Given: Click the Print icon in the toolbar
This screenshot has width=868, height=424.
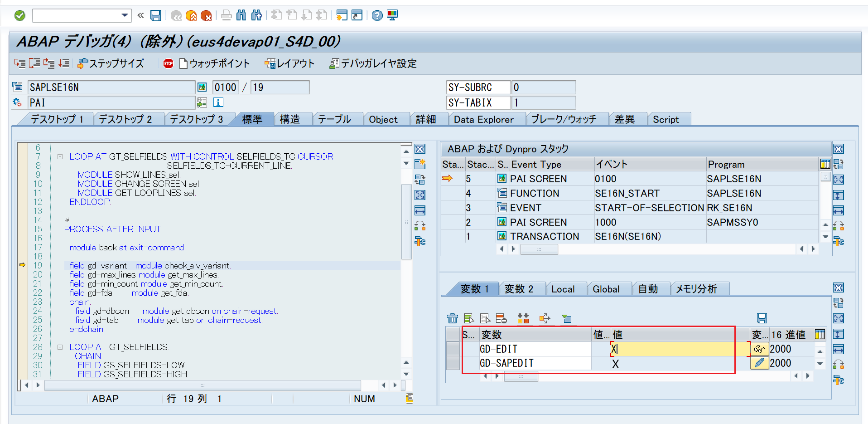Looking at the screenshot, I should pyautogui.click(x=226, y=15).
